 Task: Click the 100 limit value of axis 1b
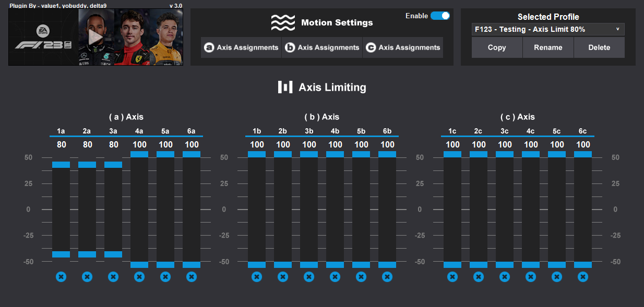[257, 144]
